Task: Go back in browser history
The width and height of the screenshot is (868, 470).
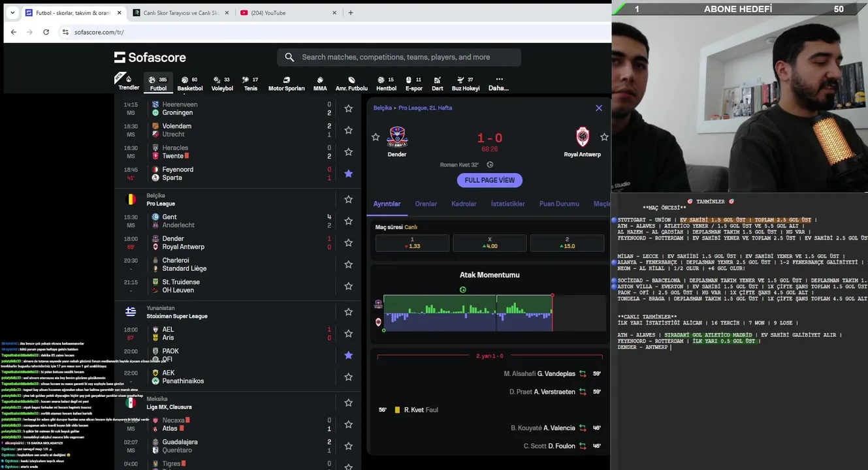Action: tap(14, 32)
